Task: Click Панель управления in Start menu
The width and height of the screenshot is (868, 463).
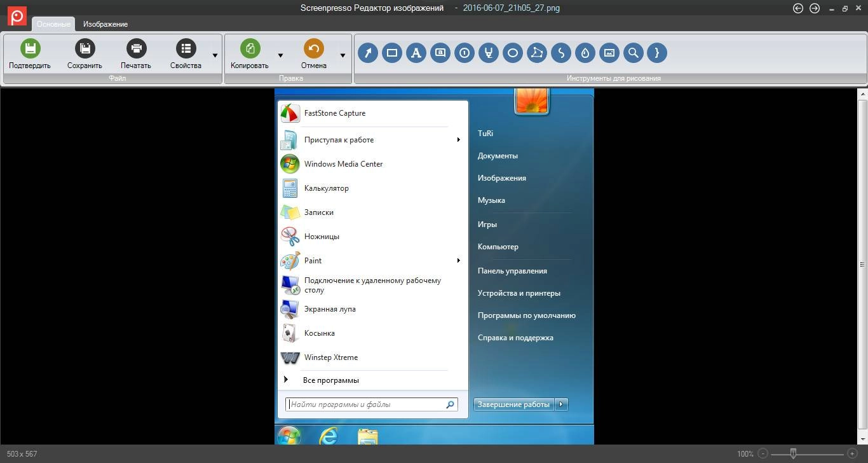Action: click(x=512, y=271)
